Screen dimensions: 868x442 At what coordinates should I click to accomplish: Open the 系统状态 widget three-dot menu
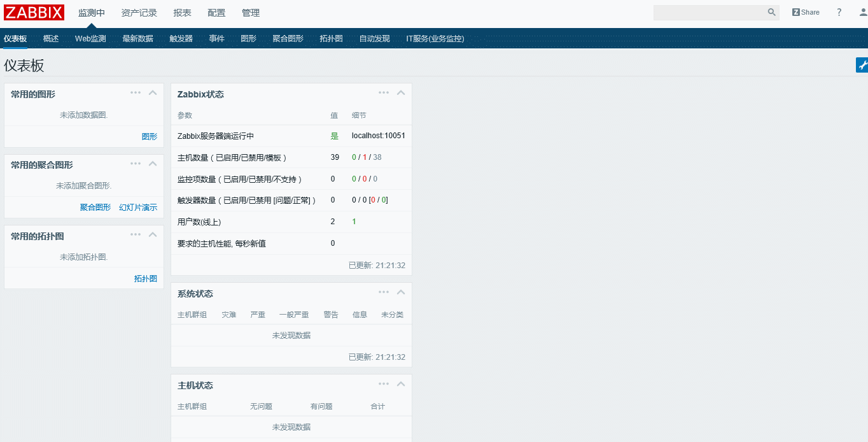pos(384,292)
